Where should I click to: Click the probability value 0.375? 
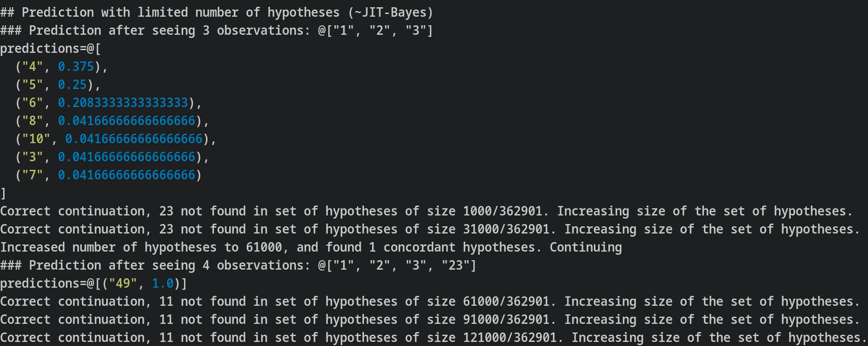[x=76, y=66]
